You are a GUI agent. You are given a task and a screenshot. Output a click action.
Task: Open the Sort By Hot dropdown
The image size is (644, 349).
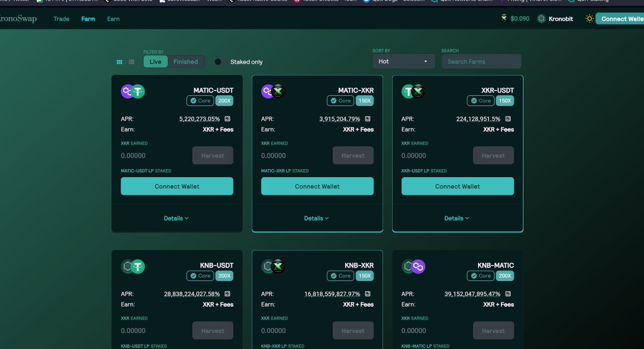[x=404, y=61]
